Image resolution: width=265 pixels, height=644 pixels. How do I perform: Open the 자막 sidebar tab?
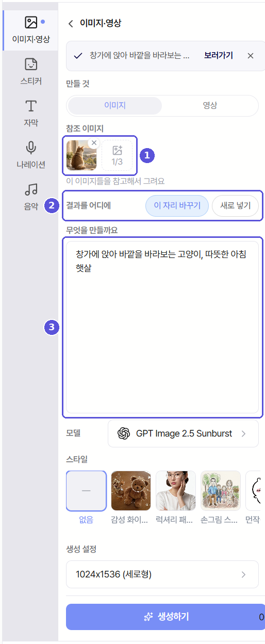(x=31, y=113)
